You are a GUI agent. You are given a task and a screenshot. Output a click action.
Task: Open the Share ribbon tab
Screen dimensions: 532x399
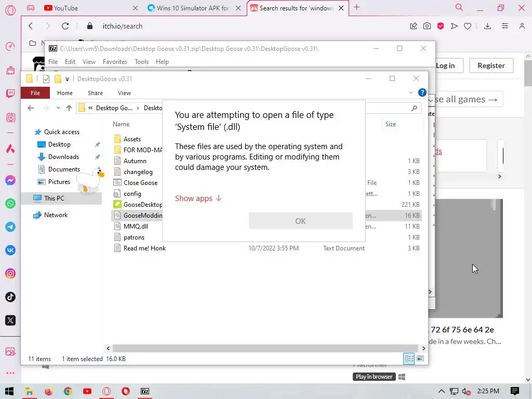pos(96,93)
